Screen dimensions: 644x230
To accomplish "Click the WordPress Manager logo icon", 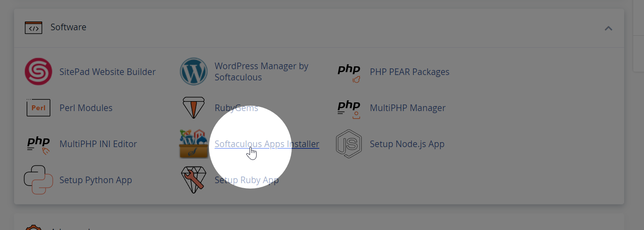I will coord(194,72).
